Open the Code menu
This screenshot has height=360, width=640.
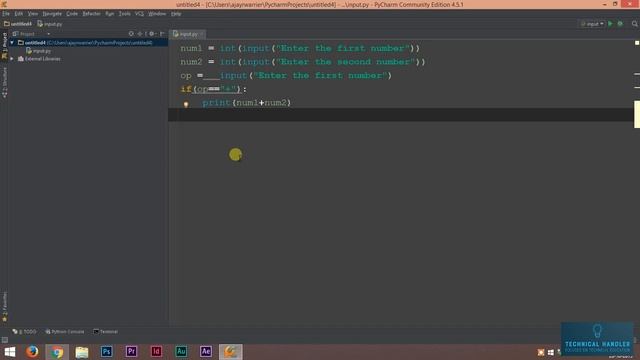point(72,13)
